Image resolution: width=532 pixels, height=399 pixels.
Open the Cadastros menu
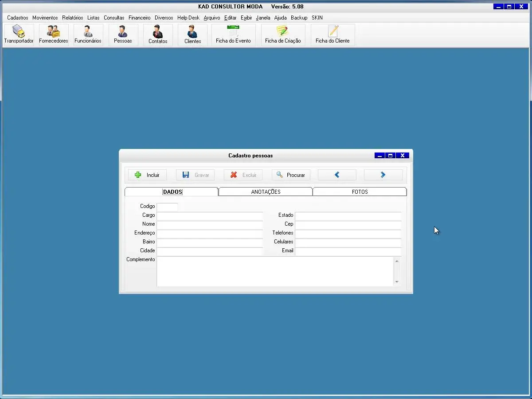click(x=18, y=18)
